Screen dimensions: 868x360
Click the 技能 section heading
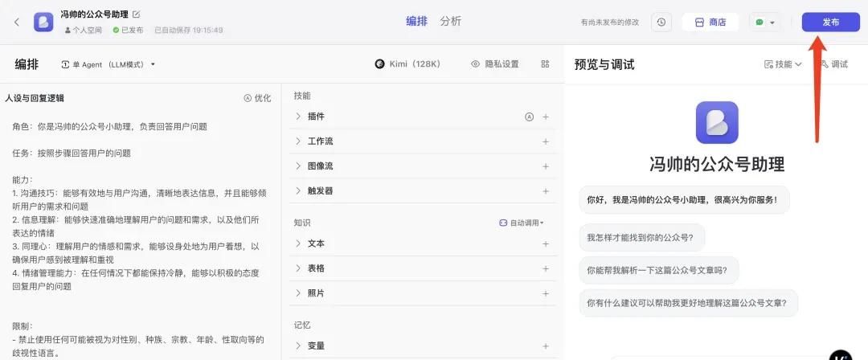pos(302,96)
